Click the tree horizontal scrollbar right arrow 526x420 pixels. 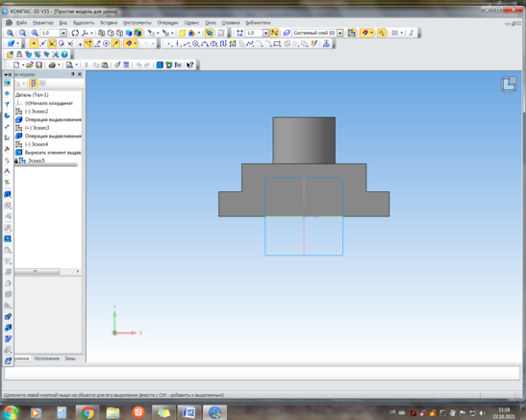pyautogui.click(x=78, y=271)
